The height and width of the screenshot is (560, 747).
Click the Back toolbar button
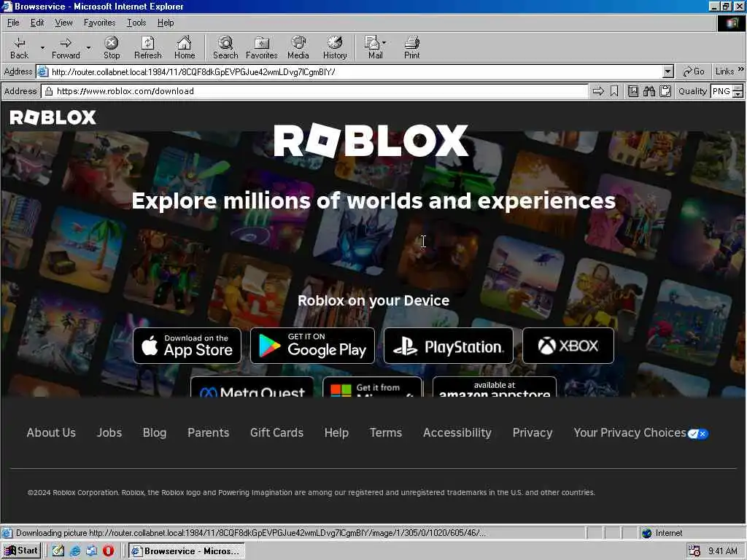coord(20,47)
